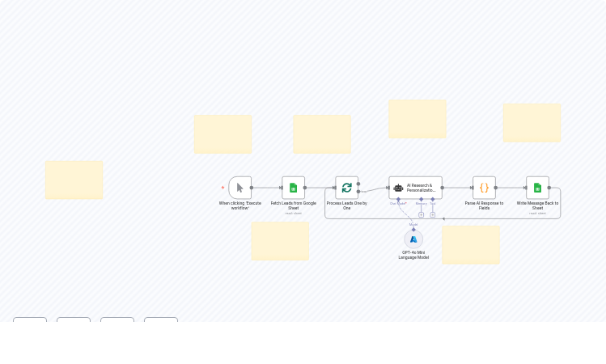The image size is (606, 364).
Task: Select the GPT-4o Mini Language Model node
Action: point(413,239)
